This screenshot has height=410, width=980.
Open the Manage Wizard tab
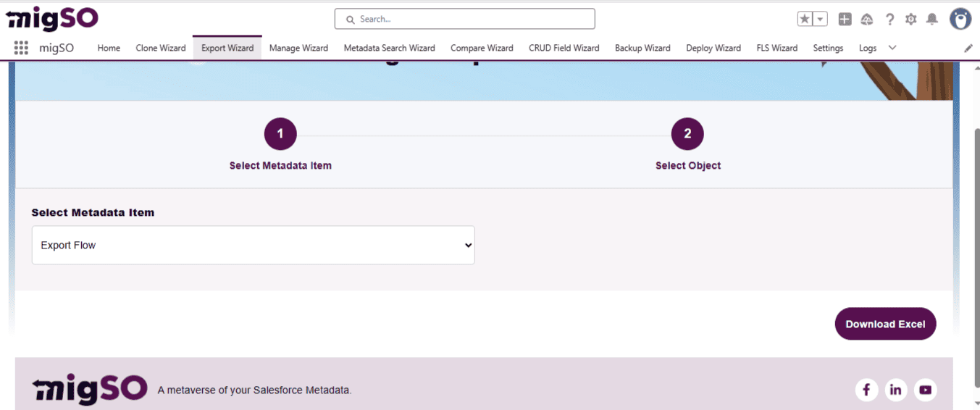[298, 48]
